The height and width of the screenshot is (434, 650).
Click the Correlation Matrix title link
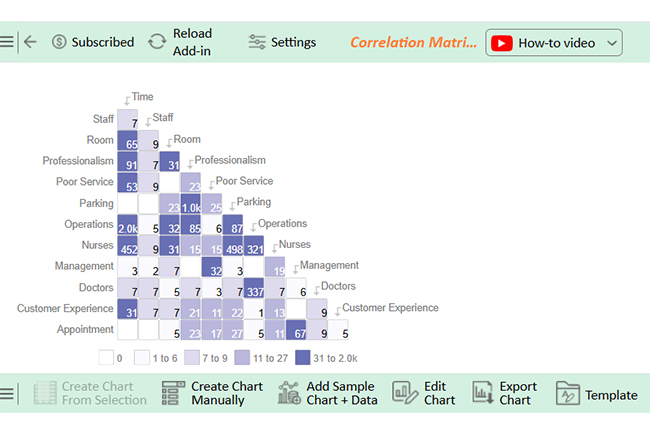coord(413,42)
